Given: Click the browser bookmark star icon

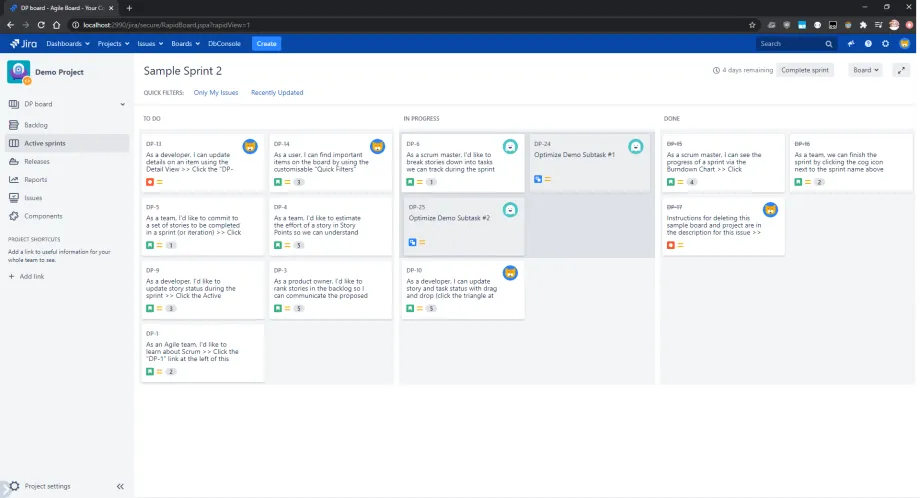Looking at the screenshot, I should pyautogui.click(x=752, y=25).
